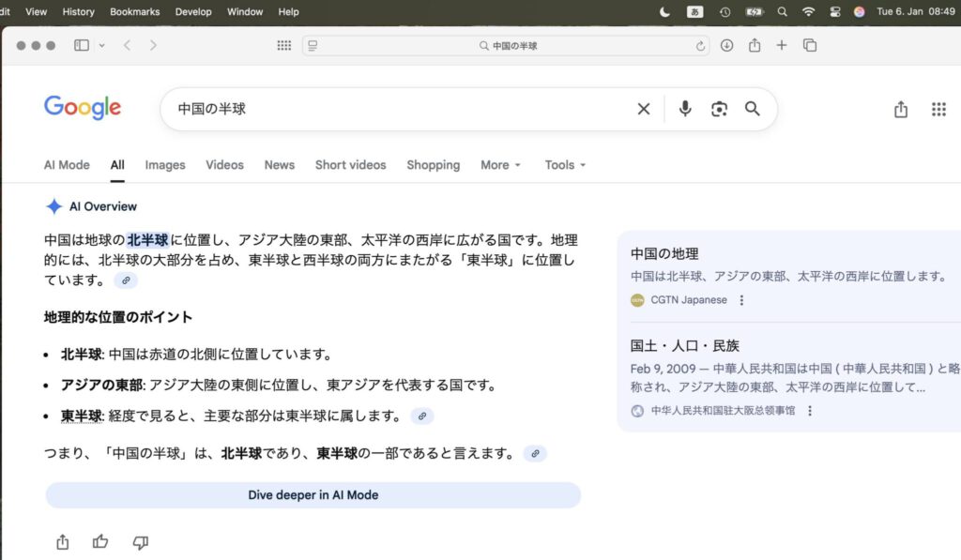The image size is (961, 560).
Task: Open options for CGTN Japanese source
Action: coord(741,300)
